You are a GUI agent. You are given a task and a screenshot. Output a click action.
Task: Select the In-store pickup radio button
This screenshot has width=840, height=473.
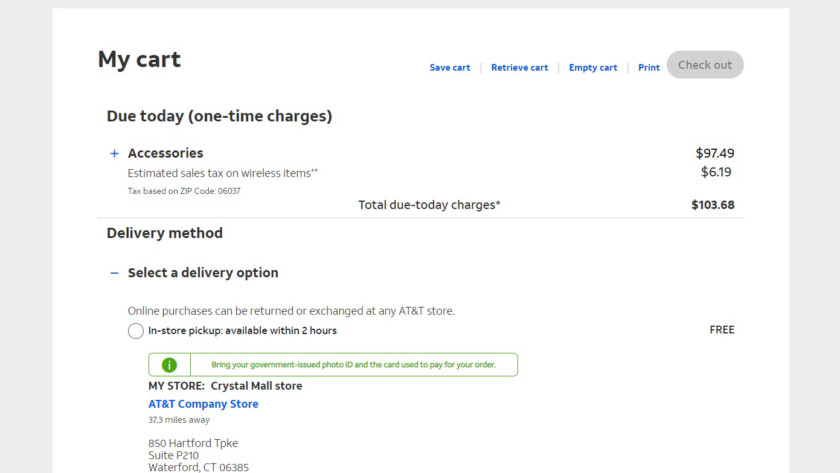136,331
